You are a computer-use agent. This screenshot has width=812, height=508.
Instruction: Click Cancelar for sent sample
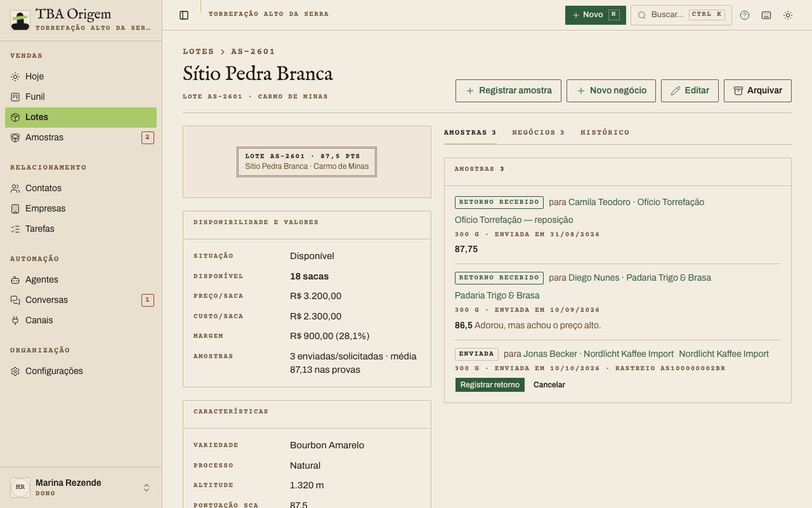click(x=549, y=385)
